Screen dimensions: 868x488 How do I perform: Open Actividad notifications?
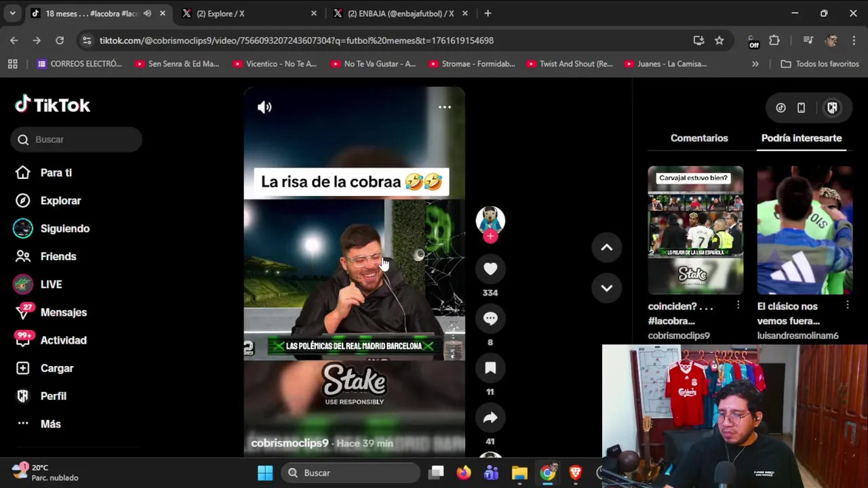pos(64,340)
